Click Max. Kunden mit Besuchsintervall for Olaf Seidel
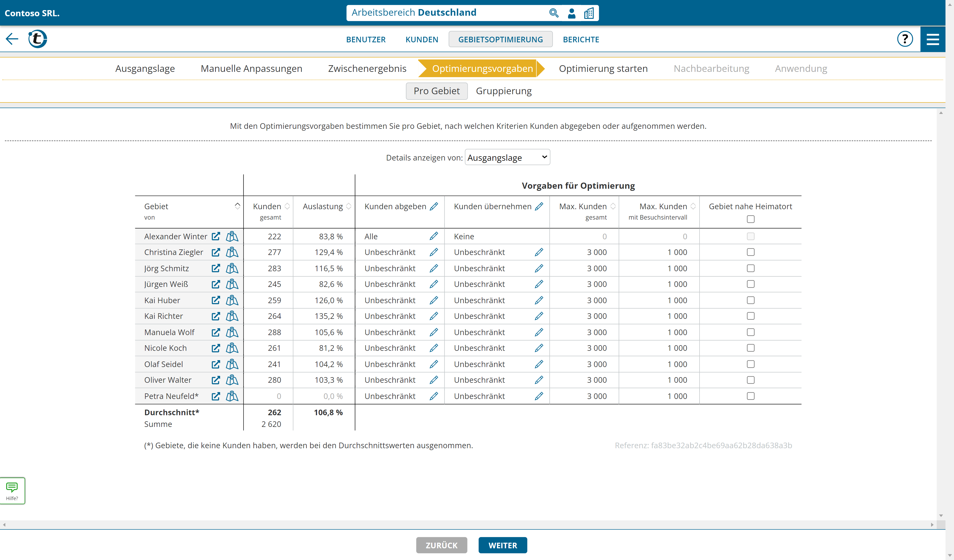The width and height of the screenshot is (954, 560). 677,364
